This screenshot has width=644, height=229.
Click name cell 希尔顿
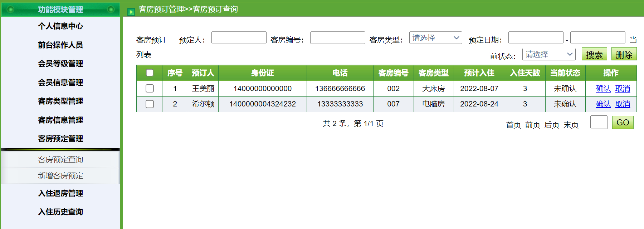pyautogui.click(x=203, y=104)
